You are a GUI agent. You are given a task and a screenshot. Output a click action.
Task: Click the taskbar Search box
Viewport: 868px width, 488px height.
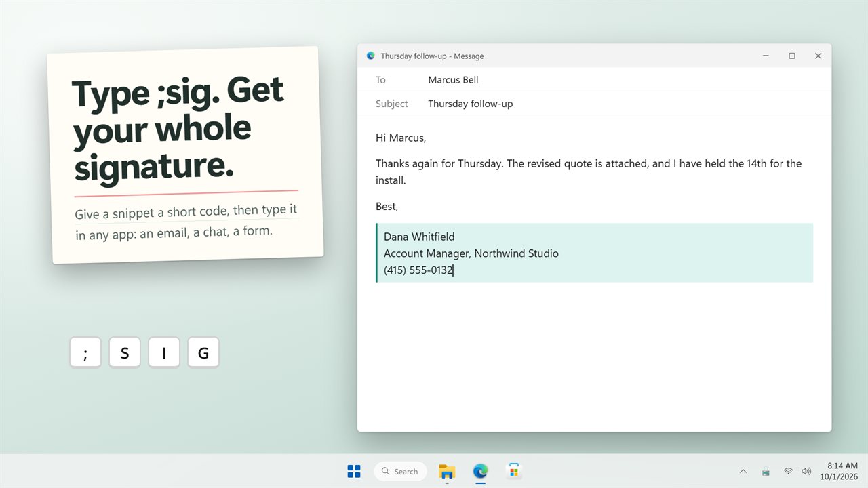[400, 471]
